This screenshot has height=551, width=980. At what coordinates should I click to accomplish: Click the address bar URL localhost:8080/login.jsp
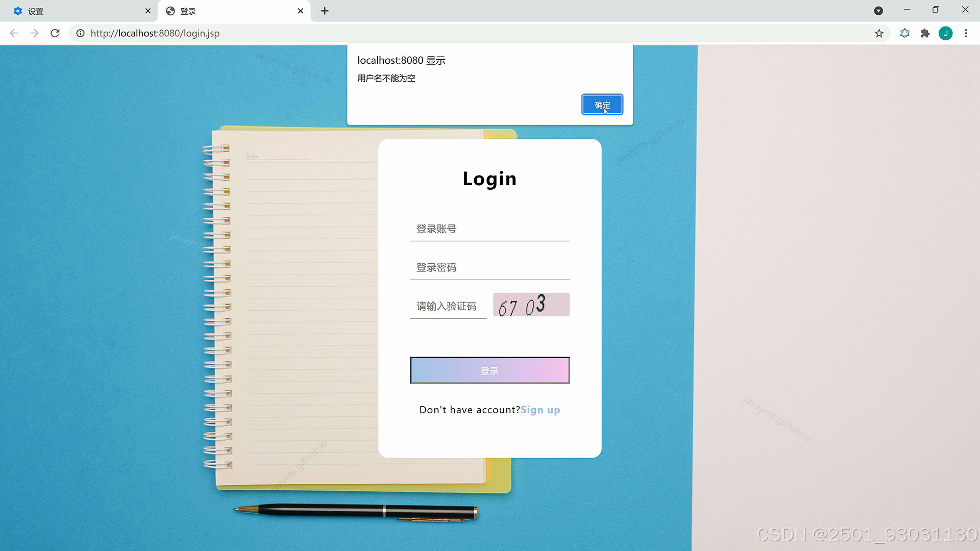(x=155, y=33)
